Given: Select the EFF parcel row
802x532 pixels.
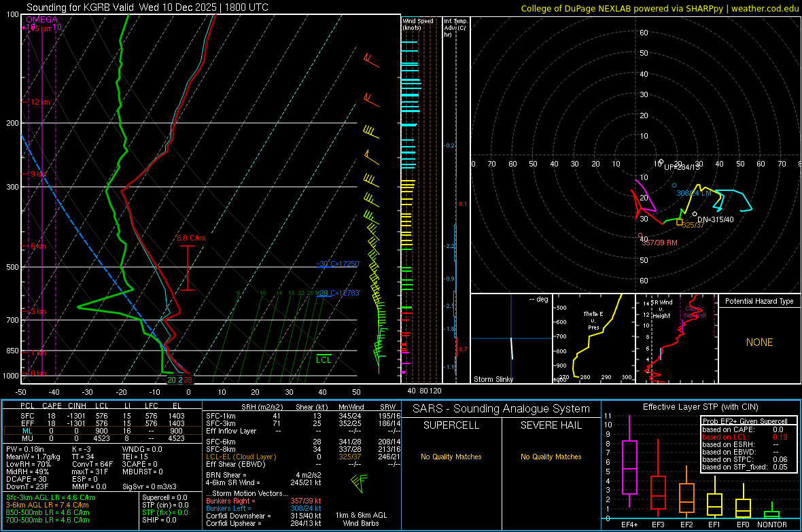Looking at the screenshot, I should (102, 423).
